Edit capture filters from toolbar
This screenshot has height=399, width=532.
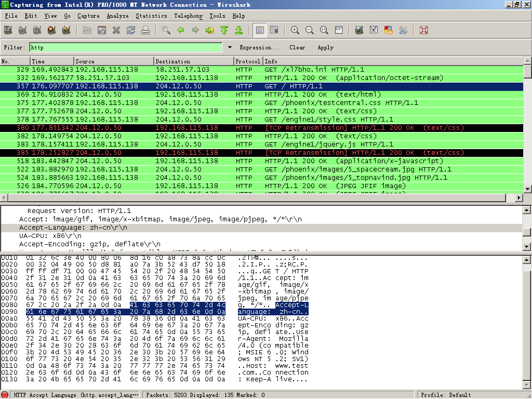(360, 30)
